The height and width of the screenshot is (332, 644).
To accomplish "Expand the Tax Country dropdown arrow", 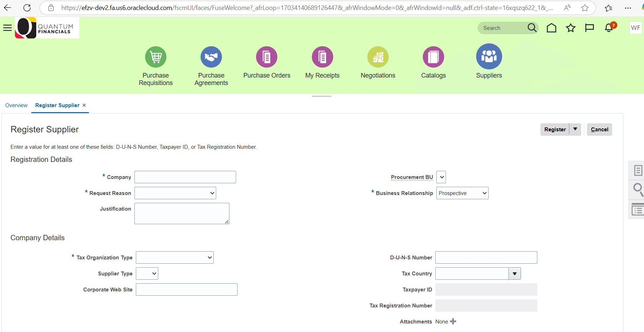I will click(x=515, y=273).
